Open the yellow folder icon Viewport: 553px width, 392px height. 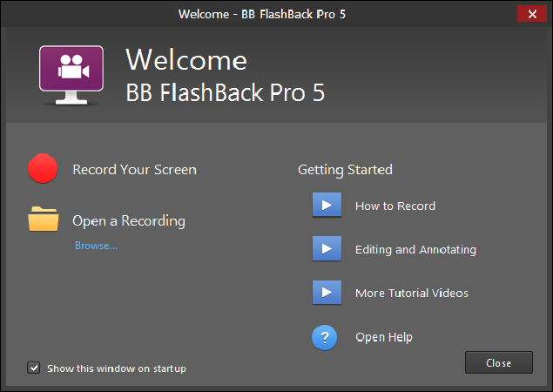[x=44, y=220]
